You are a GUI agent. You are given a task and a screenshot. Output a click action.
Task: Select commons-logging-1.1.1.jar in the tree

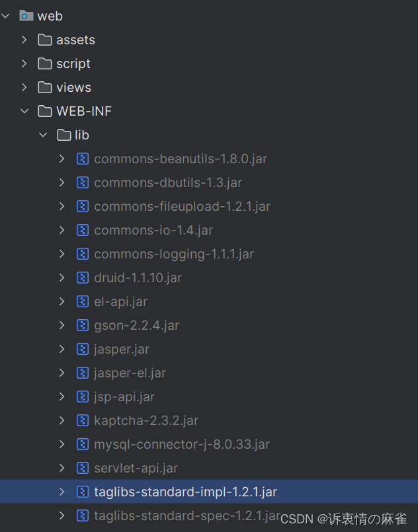pos(174,254)
